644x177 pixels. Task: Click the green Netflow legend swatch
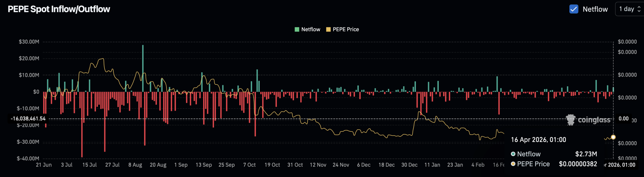click(x=297, y=29)
